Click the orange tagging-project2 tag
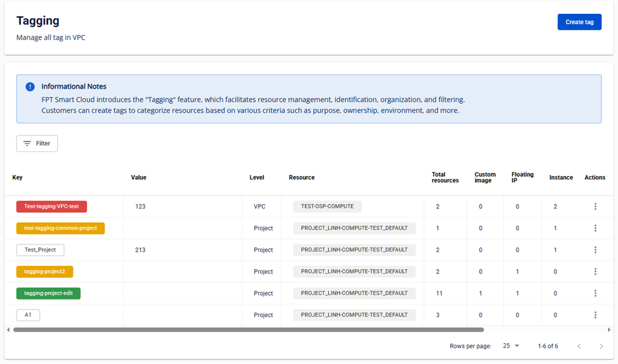 point(44,272)
